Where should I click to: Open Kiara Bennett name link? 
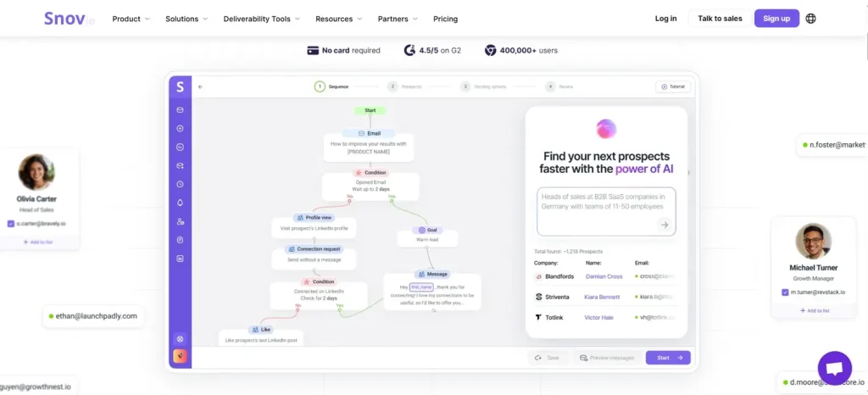603,297
